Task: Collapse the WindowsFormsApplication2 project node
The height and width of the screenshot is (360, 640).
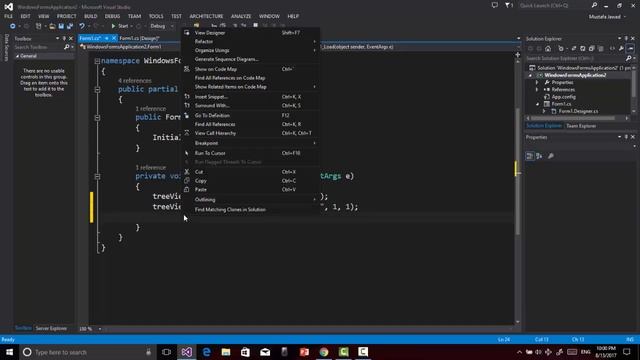Action: 531,76
